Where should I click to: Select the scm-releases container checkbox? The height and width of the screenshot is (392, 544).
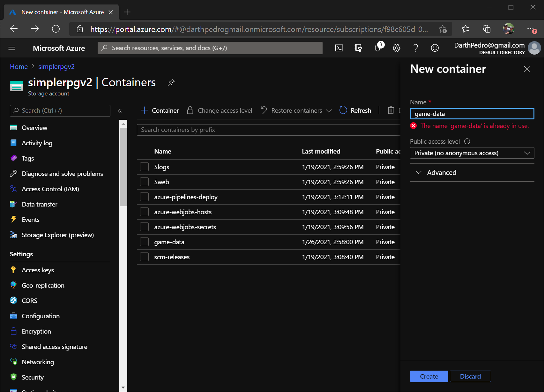pos(144,257)
